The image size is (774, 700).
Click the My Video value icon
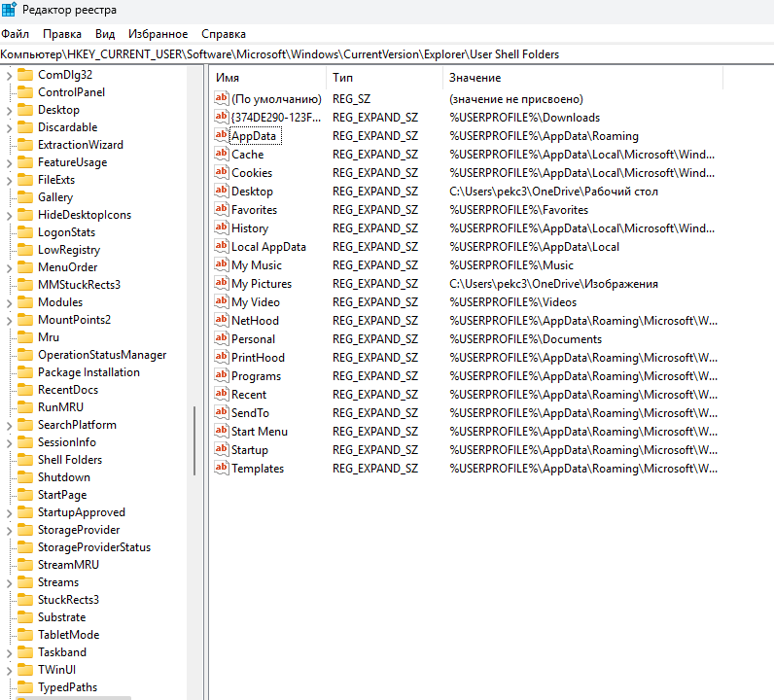pos(221,301)
